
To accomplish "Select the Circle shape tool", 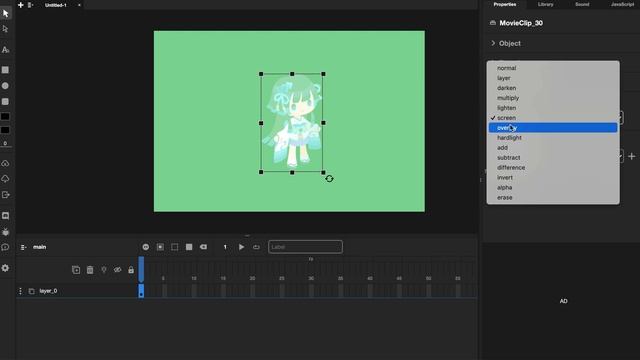I will (x=5, y=86).
